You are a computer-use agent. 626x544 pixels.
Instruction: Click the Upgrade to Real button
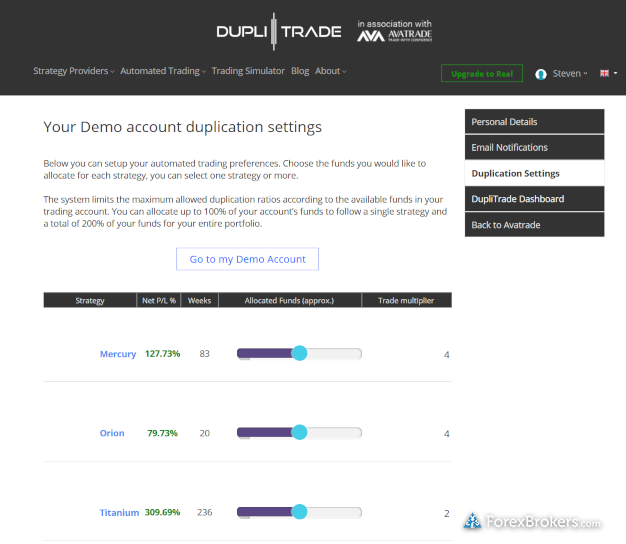point(482,73)
